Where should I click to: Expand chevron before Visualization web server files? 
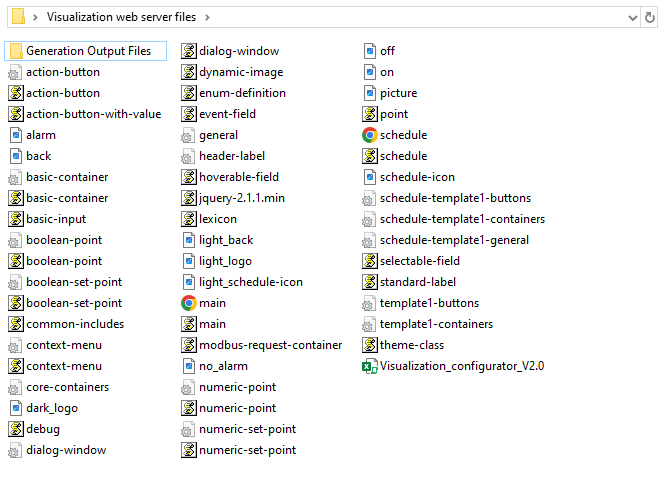coord(36,17)
